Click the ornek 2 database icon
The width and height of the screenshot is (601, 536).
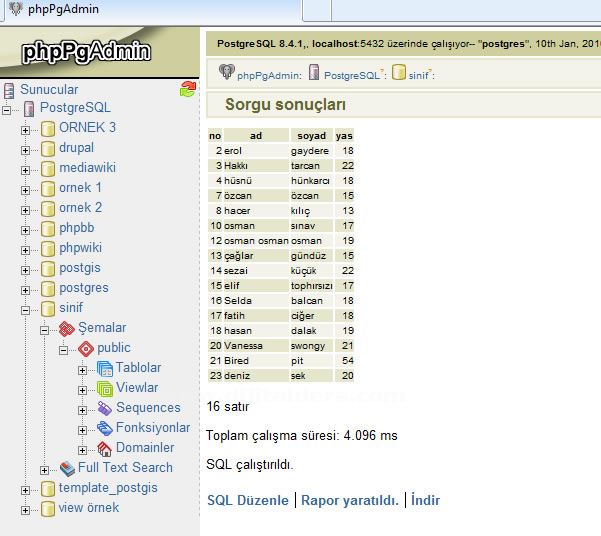coord(48,209)
